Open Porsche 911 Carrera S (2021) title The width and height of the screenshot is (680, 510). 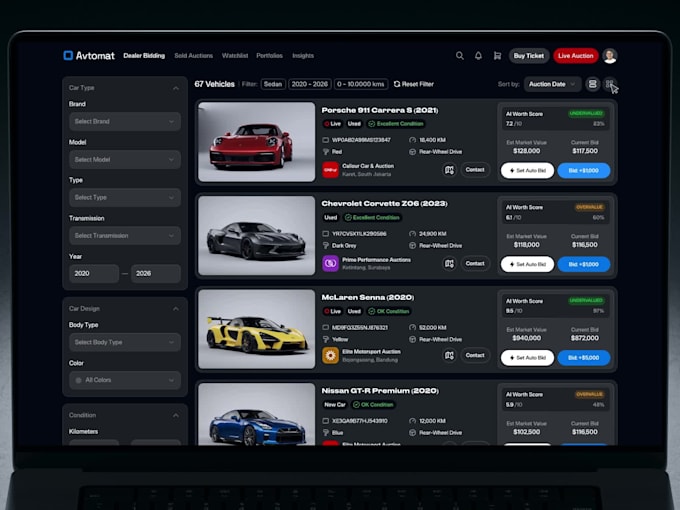coord(380,110)
